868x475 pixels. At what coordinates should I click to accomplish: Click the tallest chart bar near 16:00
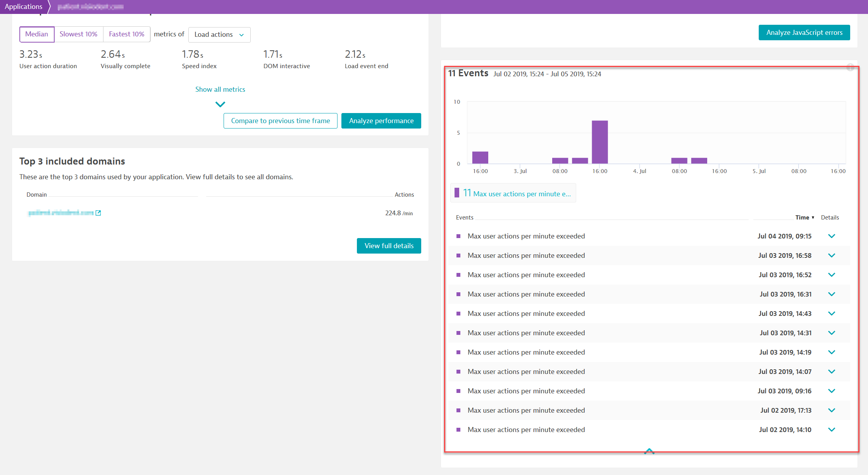pyautogui.click(x=600, y=142)
